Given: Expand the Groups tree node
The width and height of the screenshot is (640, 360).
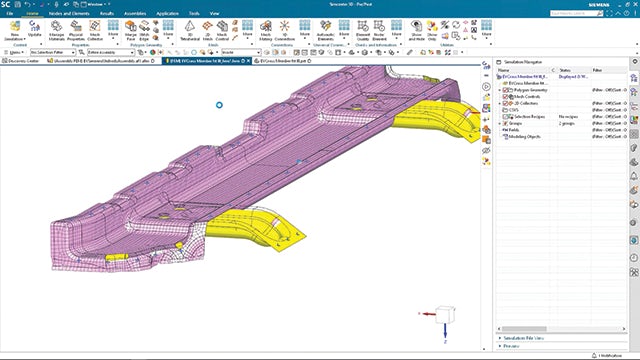Looking at the screenshot, I should click(x=500, y=123).
